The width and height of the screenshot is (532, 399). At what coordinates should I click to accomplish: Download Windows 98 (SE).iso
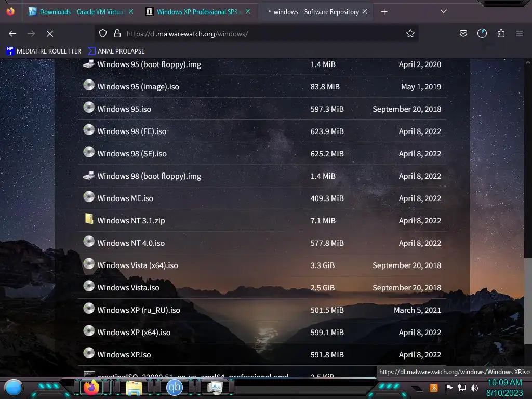(132, 154)
